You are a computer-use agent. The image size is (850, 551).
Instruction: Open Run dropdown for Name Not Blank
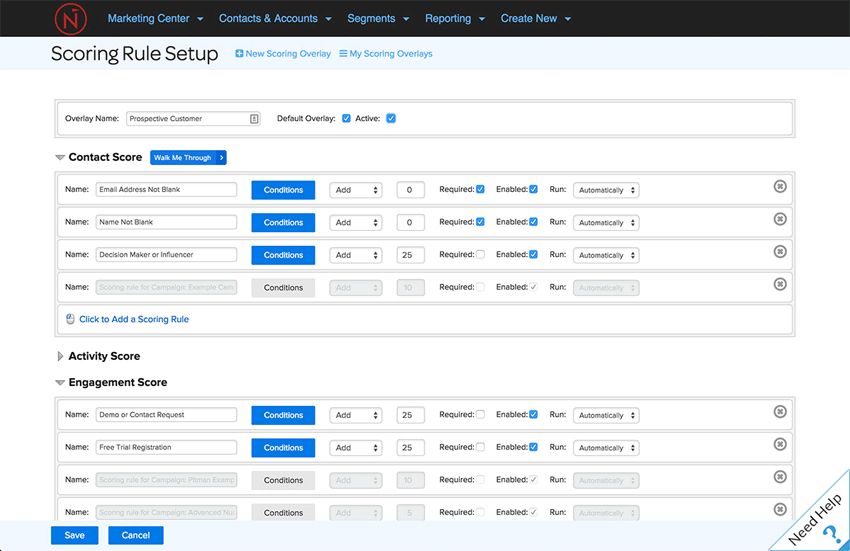click(606, 223)
